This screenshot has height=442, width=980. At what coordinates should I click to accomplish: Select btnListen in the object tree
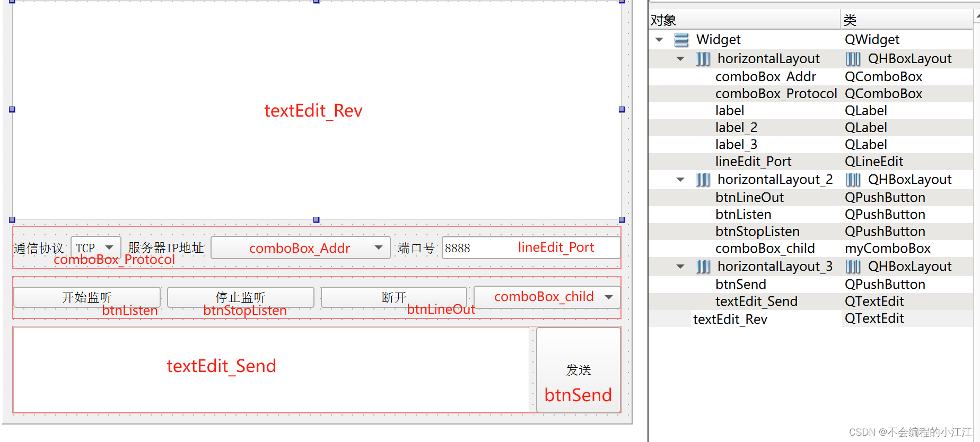[743, 215]
